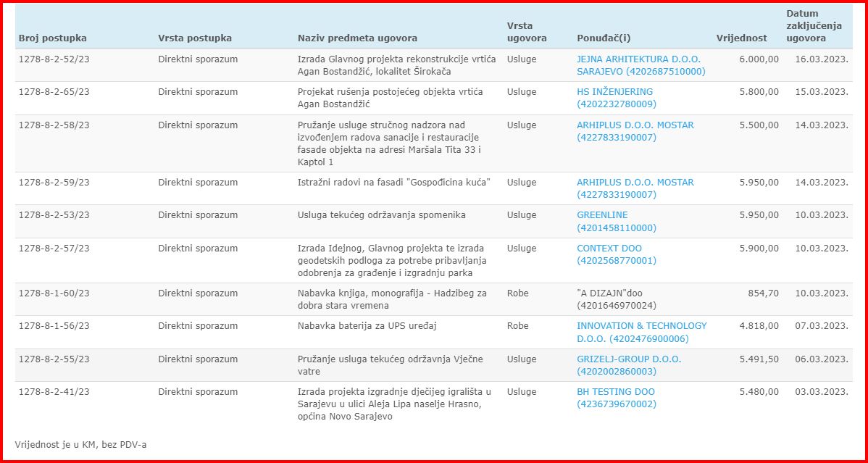Select procedure number 1278-8-1-56/23

(x=54, y=326)
